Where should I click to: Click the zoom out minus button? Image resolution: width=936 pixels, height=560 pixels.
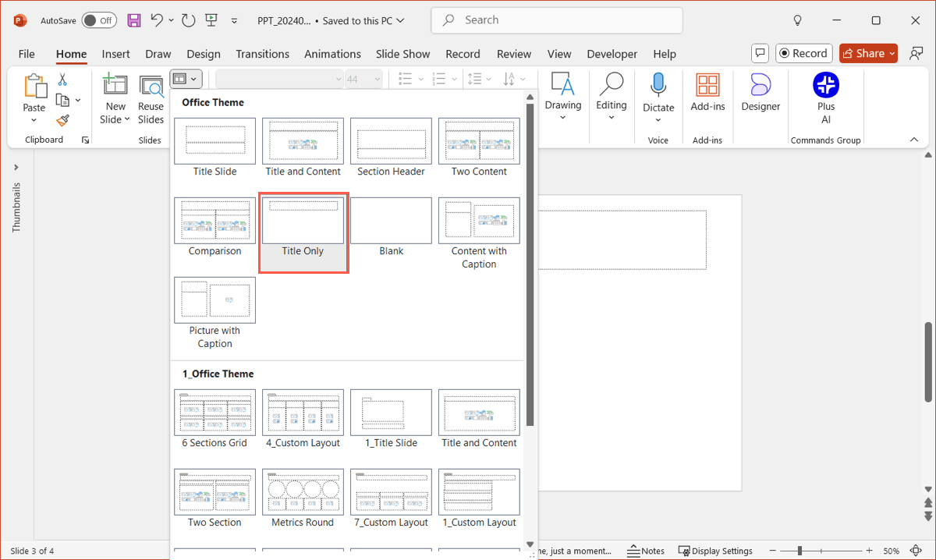[x=771, y=551]
